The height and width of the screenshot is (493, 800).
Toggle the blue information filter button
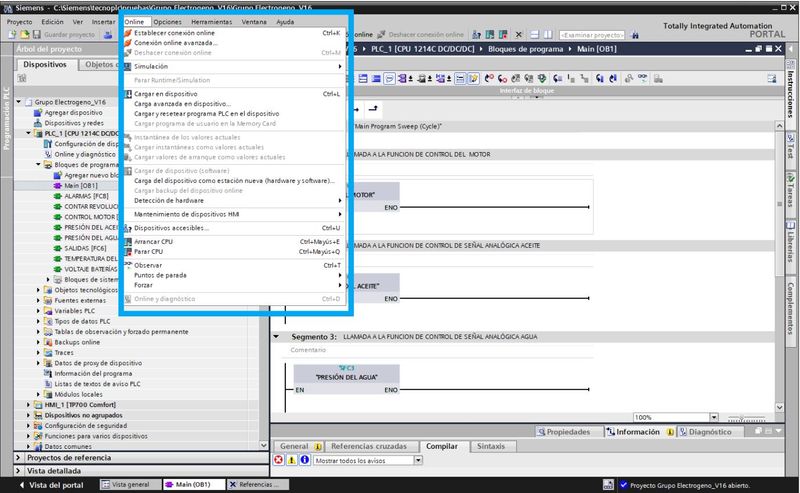[305, 460]
